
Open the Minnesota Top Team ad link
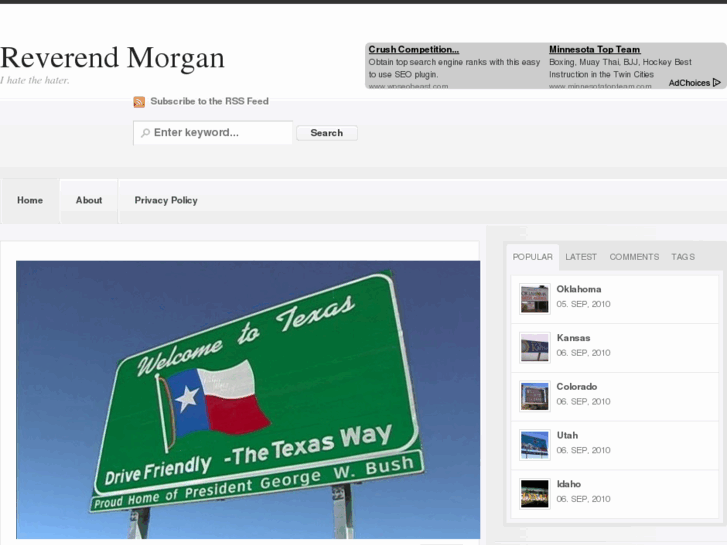pos(594,49)
